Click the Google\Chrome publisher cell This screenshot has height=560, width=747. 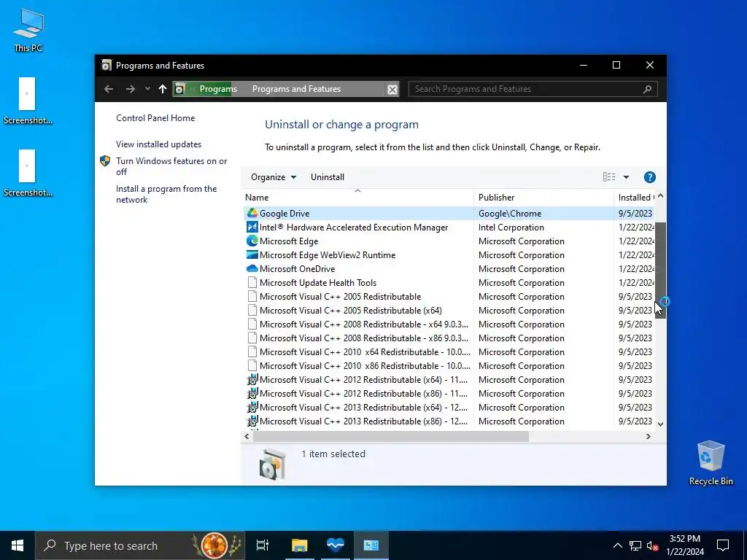[x=510, y=214]
